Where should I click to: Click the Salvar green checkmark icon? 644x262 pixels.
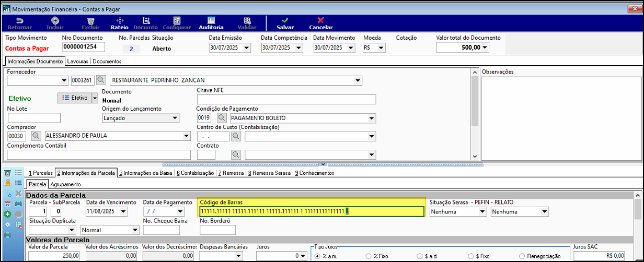tap(285, 20)
